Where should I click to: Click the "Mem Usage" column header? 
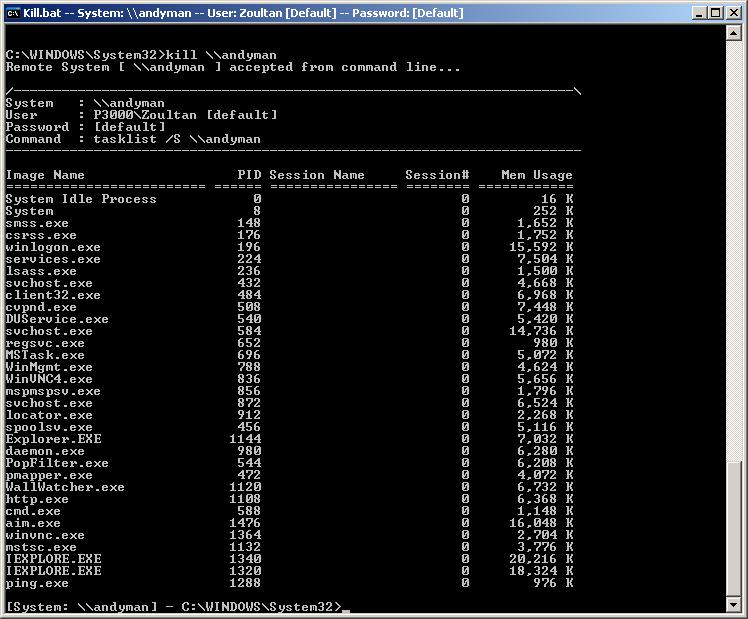[x=537, y=175]
